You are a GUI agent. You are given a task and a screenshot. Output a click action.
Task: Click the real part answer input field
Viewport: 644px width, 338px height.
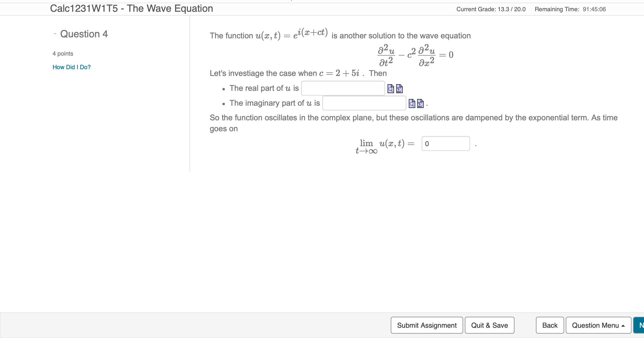[343, 88]
